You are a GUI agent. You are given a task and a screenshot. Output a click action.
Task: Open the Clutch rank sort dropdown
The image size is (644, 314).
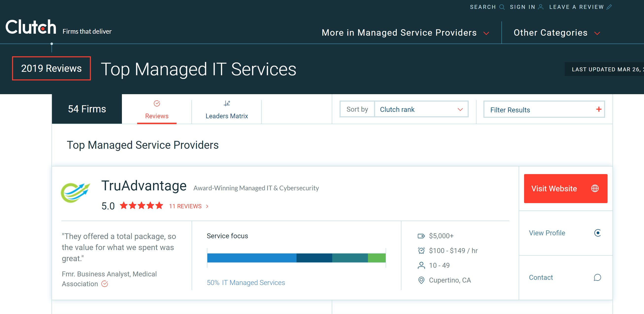421,109
